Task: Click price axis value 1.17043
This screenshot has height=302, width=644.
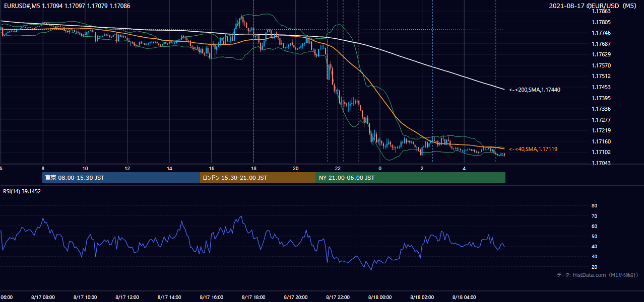Action: click(601, 163)
